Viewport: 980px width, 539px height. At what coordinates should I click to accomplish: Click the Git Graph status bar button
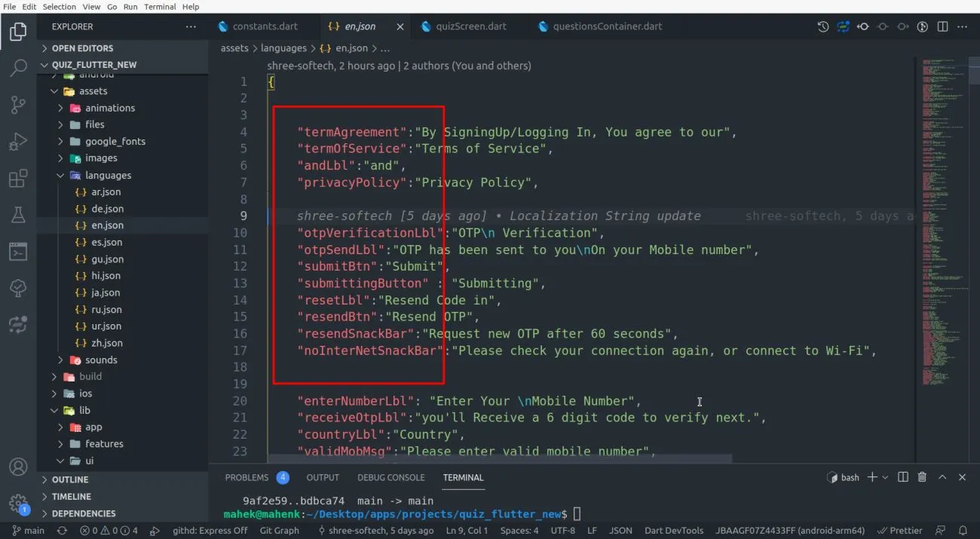(279, 530)
